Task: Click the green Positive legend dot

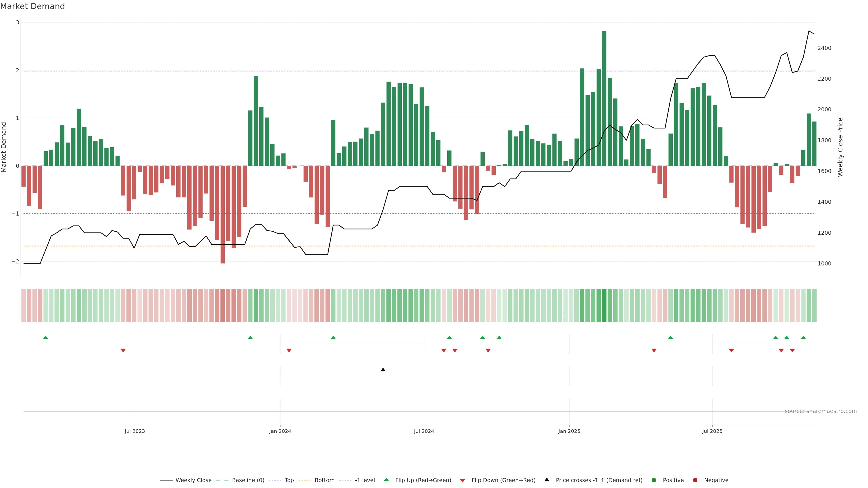Action: coord(654,480)
